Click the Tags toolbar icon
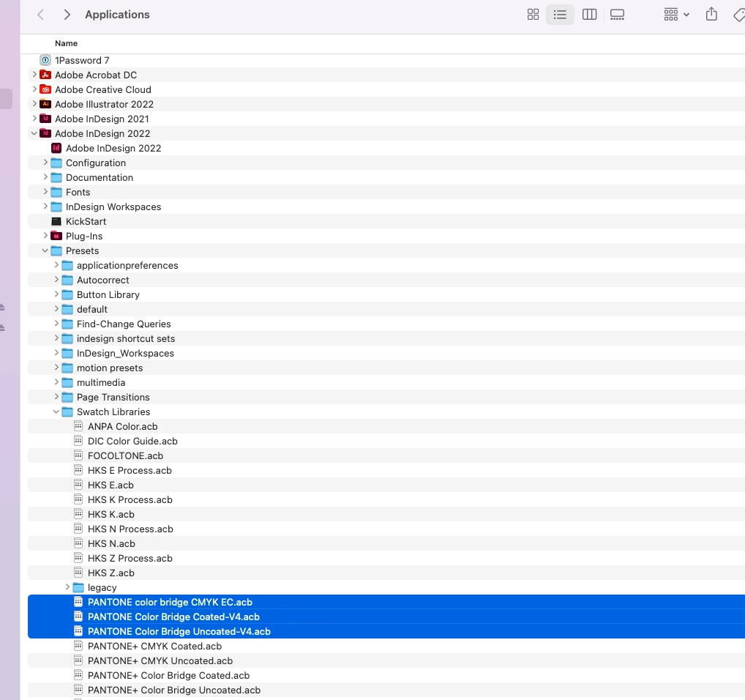This screenshot has height=700, width=745. [x=739, y=15]
